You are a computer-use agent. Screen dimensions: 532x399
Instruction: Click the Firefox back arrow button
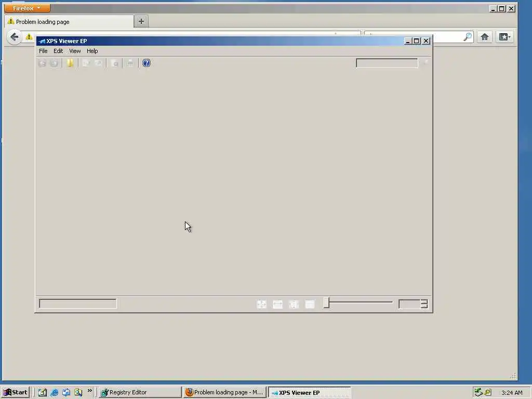point(14,37)
